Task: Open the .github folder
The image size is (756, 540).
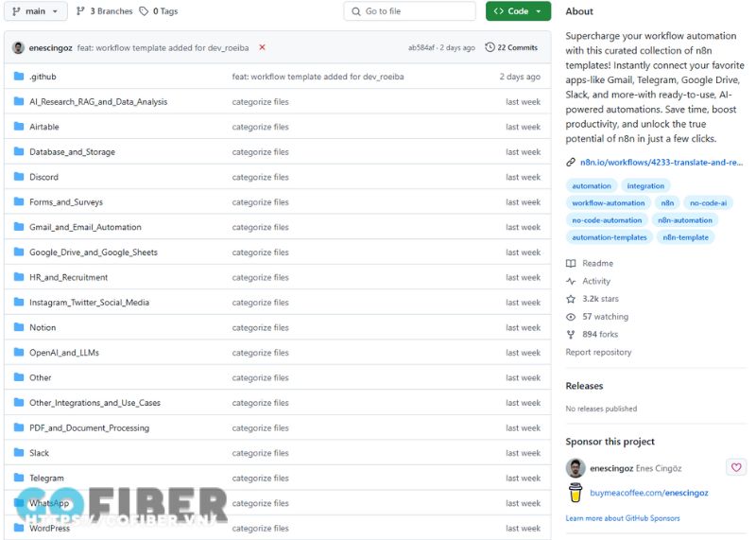Action: (43, 77)
